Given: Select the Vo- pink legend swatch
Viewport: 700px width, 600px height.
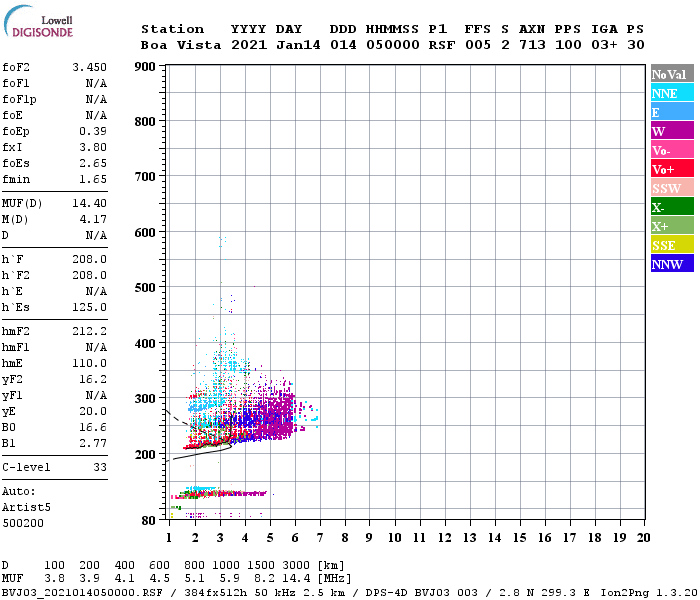Looking at the screenshot, I should 672,150.
